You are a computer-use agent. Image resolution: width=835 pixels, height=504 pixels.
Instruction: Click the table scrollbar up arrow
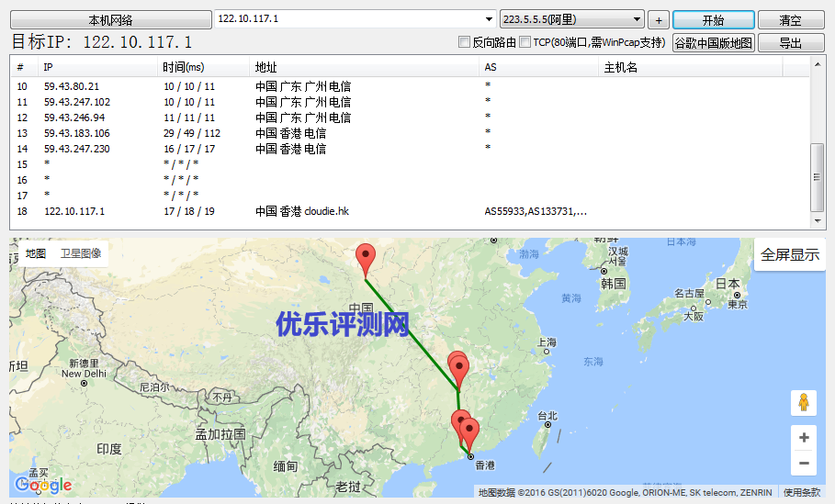click(818, 64)
